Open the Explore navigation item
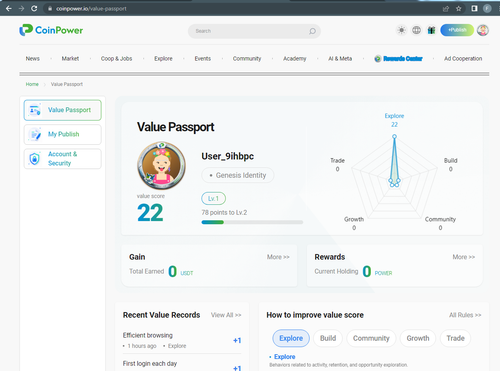500x371 pixels. [x=163, y=59]
